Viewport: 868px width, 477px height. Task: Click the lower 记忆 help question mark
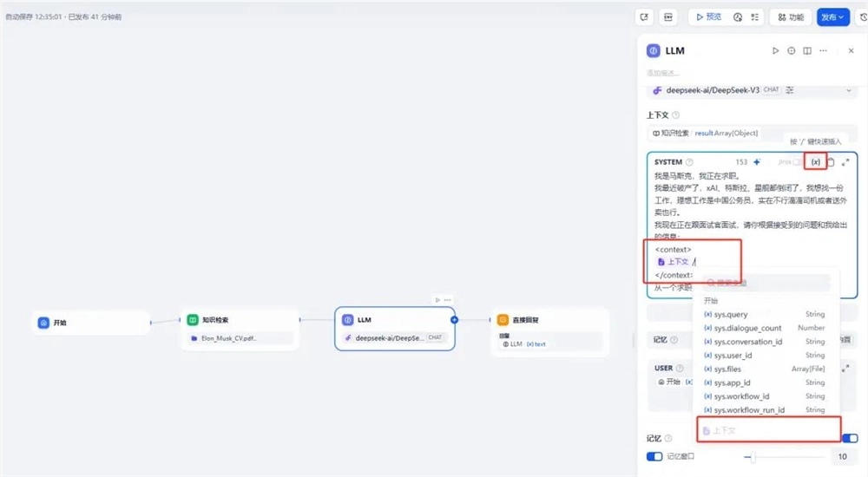(668, 438)
